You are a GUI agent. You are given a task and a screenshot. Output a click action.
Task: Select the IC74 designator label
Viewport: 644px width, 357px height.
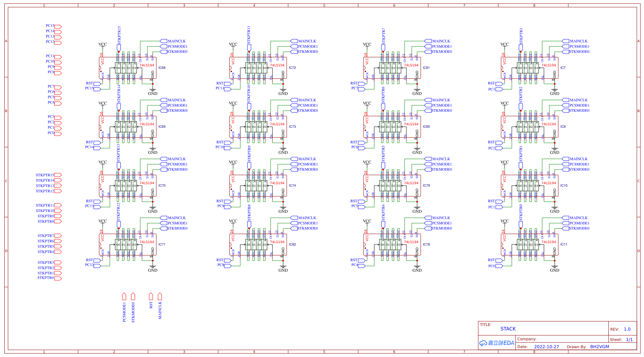pyautogui.click(x=292, y=186)
